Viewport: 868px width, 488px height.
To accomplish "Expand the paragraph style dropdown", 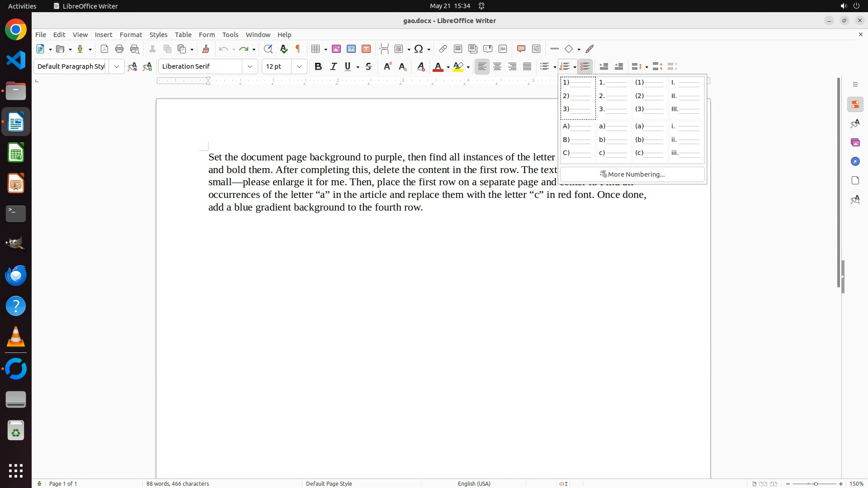I will [x=117, y=66].
